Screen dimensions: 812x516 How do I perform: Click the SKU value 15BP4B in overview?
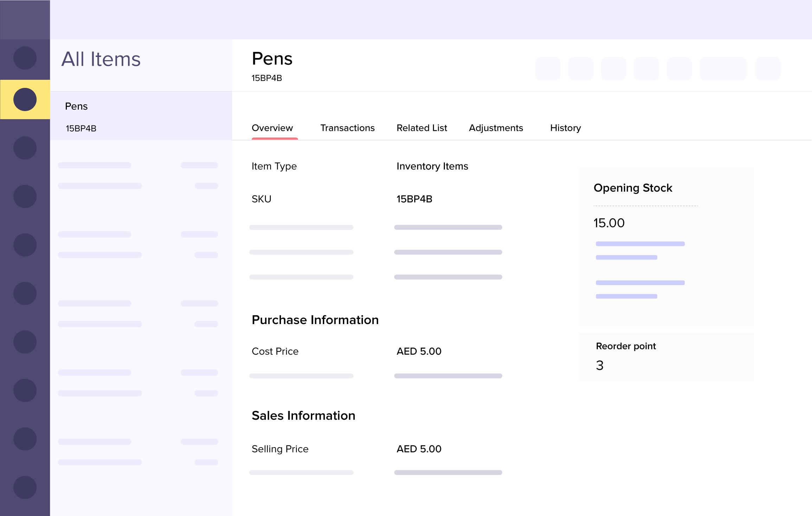pos(414,199)
